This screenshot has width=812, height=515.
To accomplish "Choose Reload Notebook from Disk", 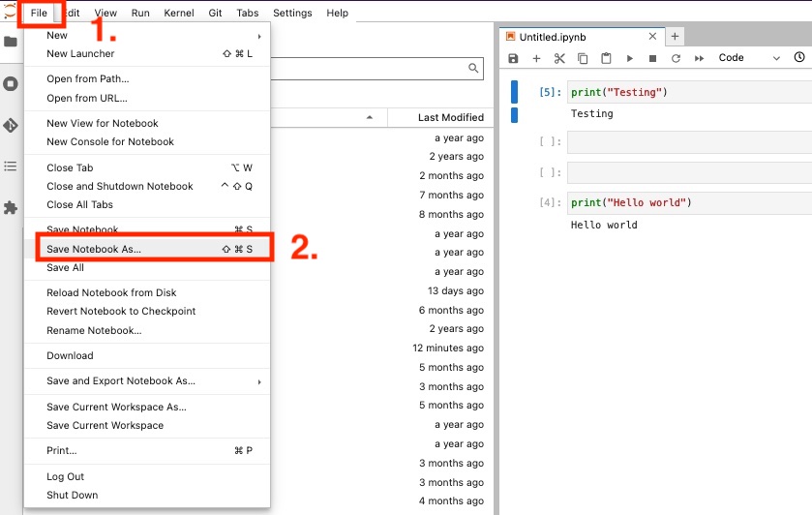I will point(147,292).
